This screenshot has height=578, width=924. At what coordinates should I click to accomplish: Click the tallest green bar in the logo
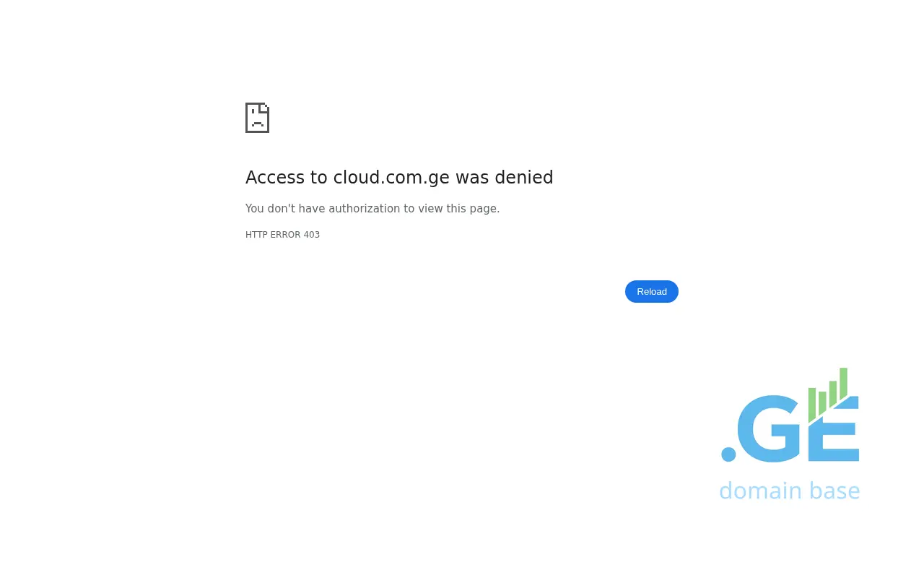843,383
